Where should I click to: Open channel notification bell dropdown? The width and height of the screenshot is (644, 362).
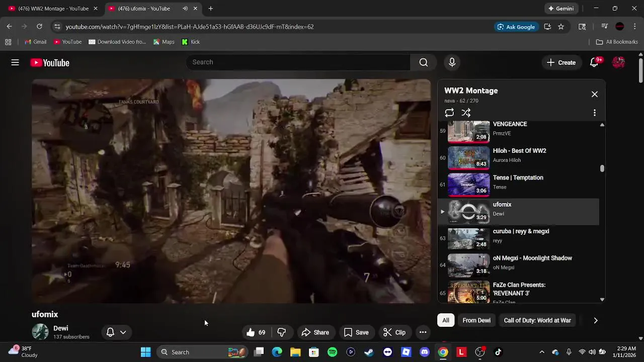pyautogui.click(x=116, y=332)
